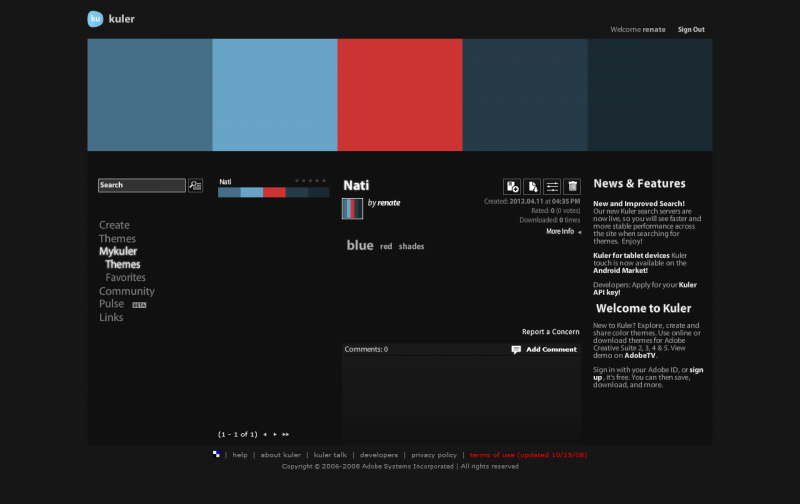The image size is (800, 504).
Task: Click the about kuler footer link
Action: point(281,455)
